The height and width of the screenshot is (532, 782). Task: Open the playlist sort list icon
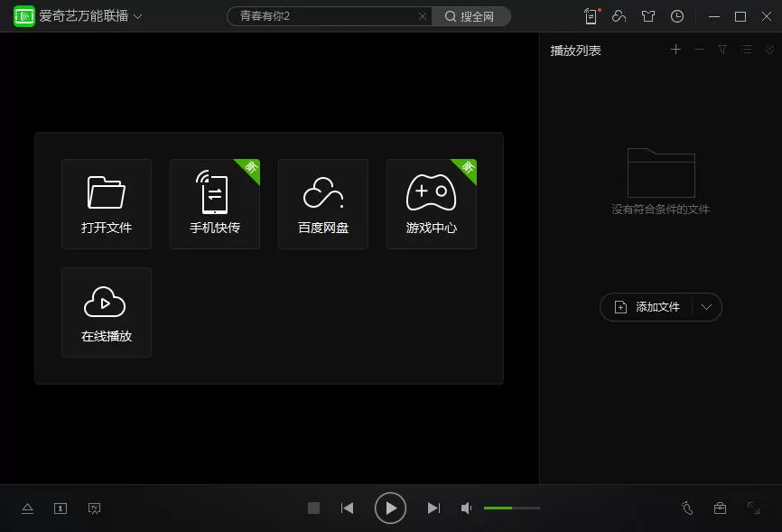point(746,50)
